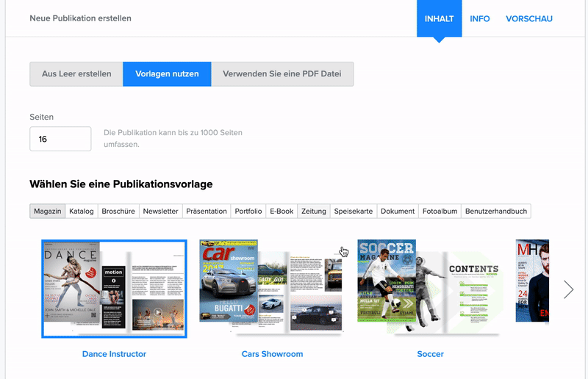Filter templates by Broschüre category
Viewport: 588px width, 379px height.
pyautogui.click(x=118, y=212)
